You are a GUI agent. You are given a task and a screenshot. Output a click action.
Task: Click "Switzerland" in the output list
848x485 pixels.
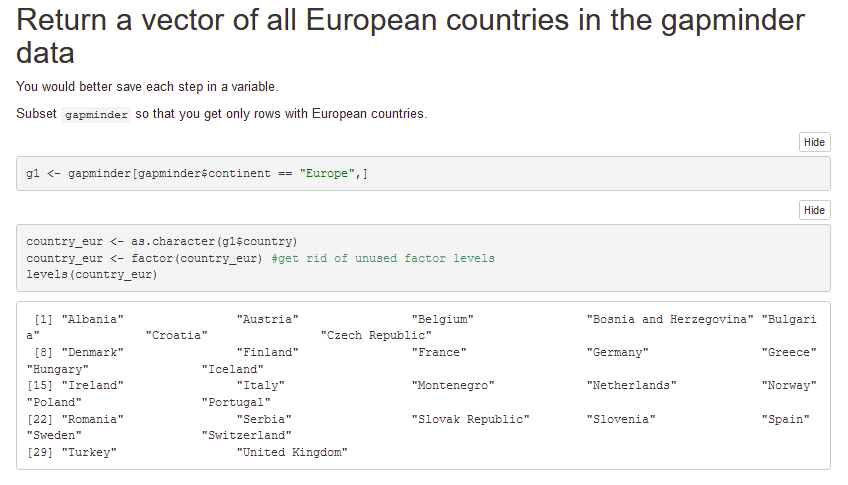tap(246, 436)
